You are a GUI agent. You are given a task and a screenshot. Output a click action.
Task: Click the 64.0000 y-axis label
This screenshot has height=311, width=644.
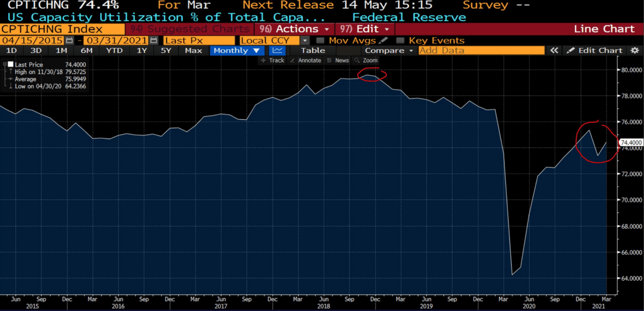[x=631, y=278]
